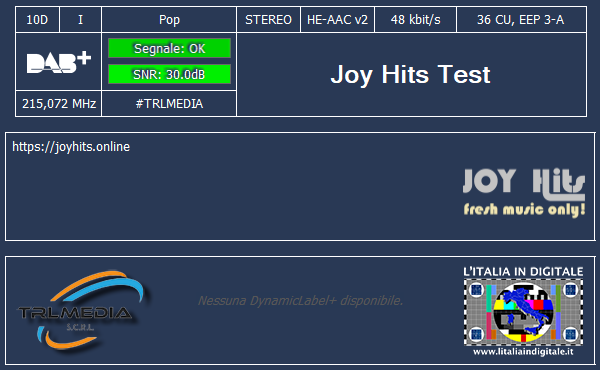Click the 215,072 MHz frequency cell

point(59,104)
